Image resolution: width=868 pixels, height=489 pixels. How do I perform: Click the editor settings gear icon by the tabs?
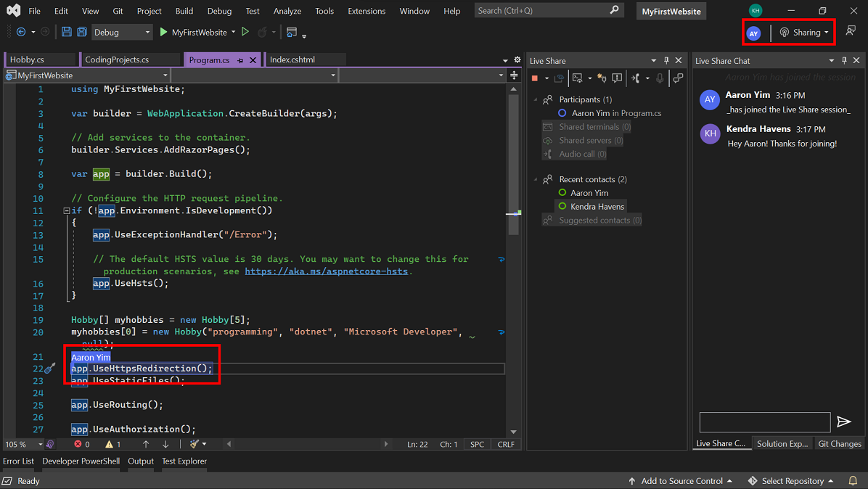(x=517, y=59)
